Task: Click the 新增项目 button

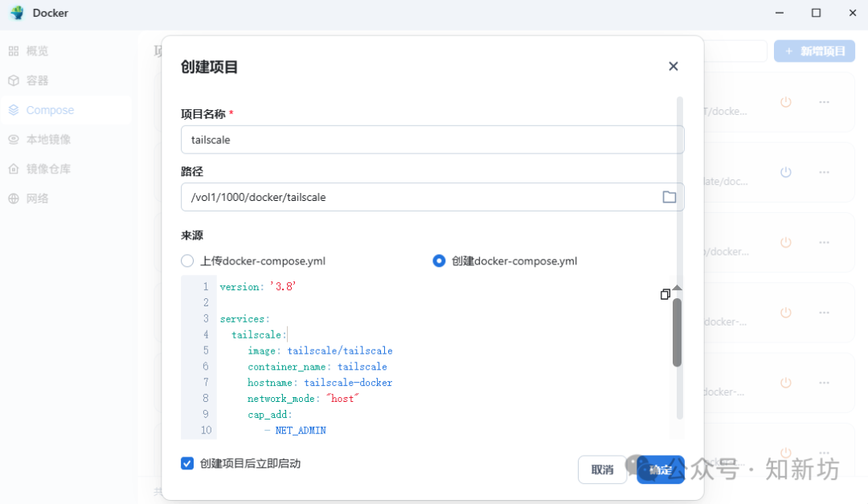Action: click(815, 51)
